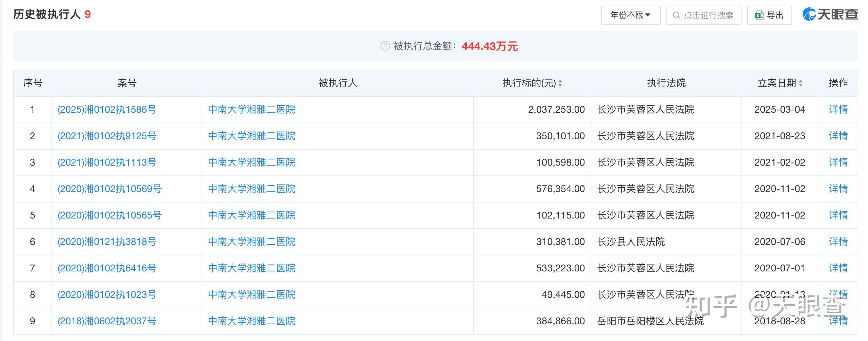The width and height of the screenshot is (868, 341).
Task: Open 详情 for case 执2037号
Action: coord(838,321)
